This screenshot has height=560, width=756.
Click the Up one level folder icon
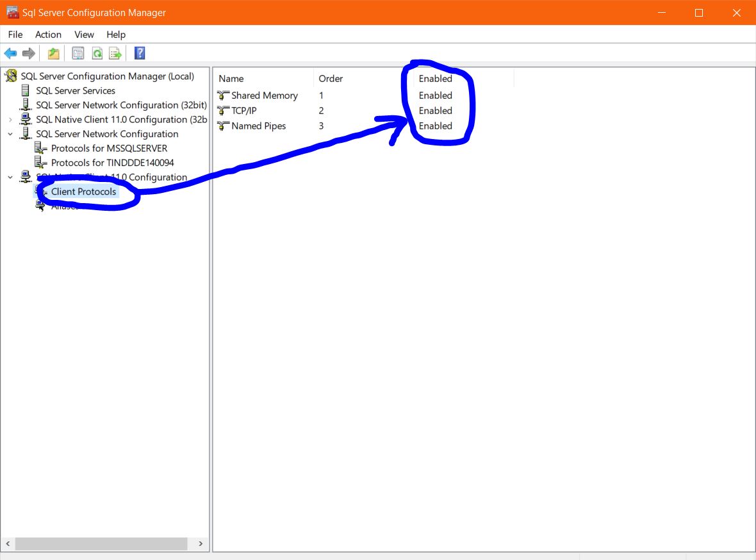pos(54,54)
